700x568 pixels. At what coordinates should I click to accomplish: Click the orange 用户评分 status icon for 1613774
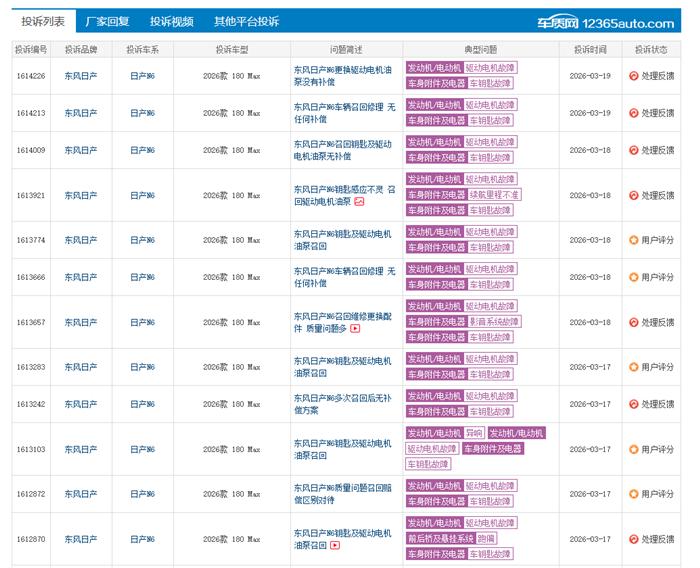click(633, 240)
